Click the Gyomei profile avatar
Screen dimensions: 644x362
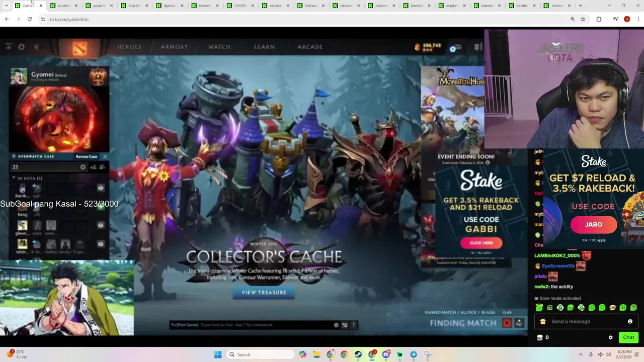tap(19, 76)
